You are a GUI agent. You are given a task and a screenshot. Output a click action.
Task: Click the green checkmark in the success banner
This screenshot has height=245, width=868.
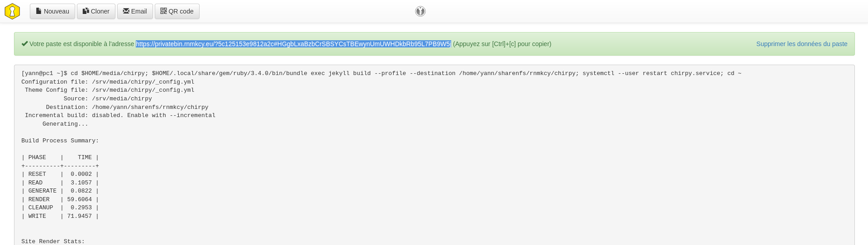[24, 44]
